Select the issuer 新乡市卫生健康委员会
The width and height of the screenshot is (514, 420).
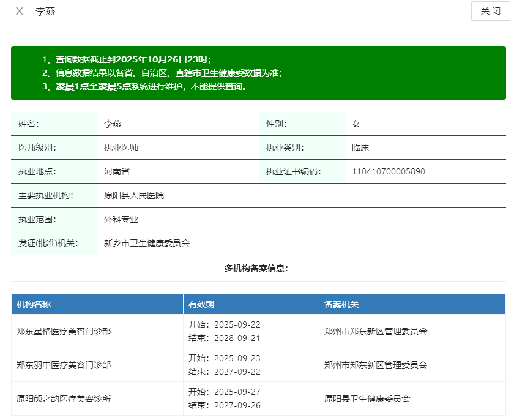[147, 243]
